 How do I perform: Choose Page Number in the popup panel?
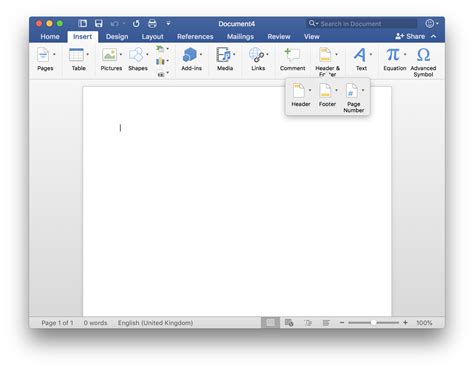coord(352,91)
